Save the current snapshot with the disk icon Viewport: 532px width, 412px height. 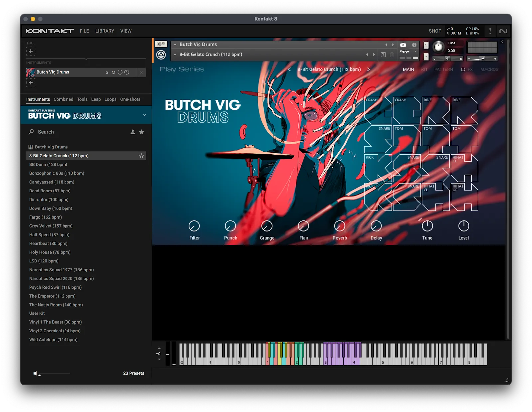point(383,55)
